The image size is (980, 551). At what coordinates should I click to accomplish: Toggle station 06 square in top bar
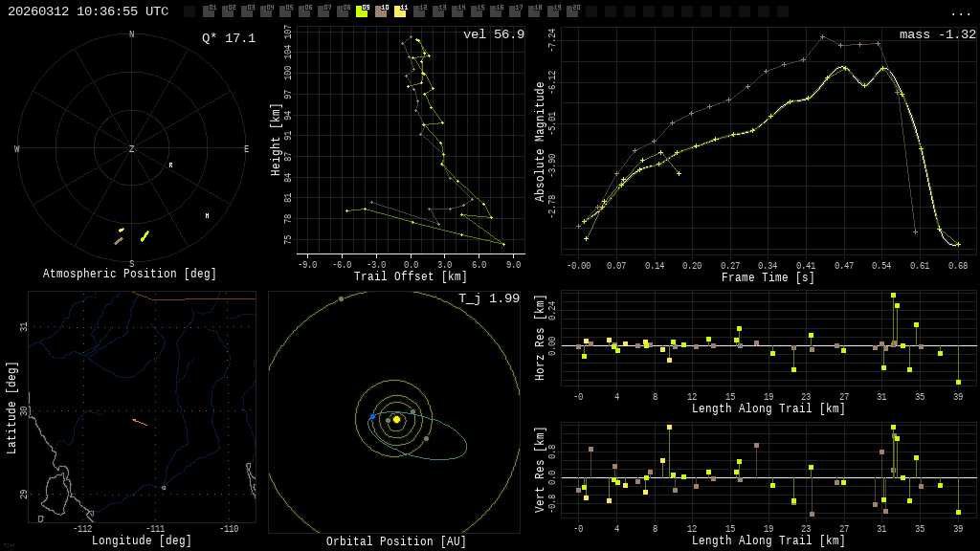coord(303,11)
